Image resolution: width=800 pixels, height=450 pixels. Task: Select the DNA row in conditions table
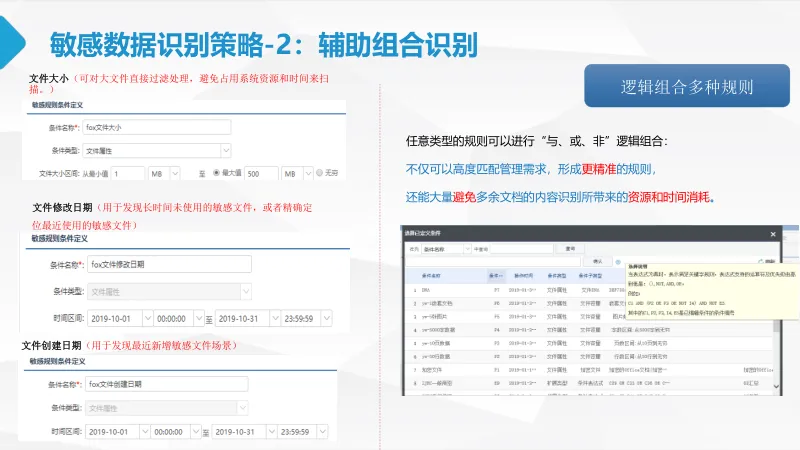589,290
